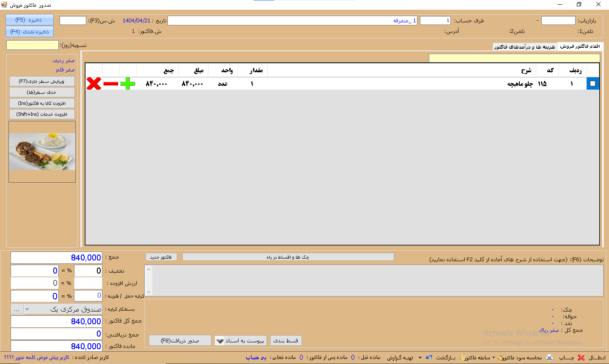Switch to هزینه ها و درآمدهای فاکتور tab
609x364 pixels.
(525, 47)
